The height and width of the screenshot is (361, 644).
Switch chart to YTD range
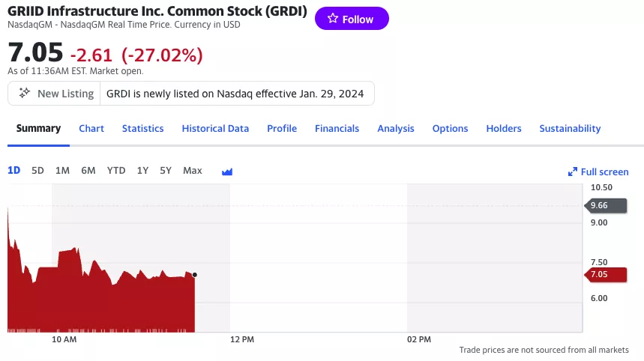pos(116,171)
